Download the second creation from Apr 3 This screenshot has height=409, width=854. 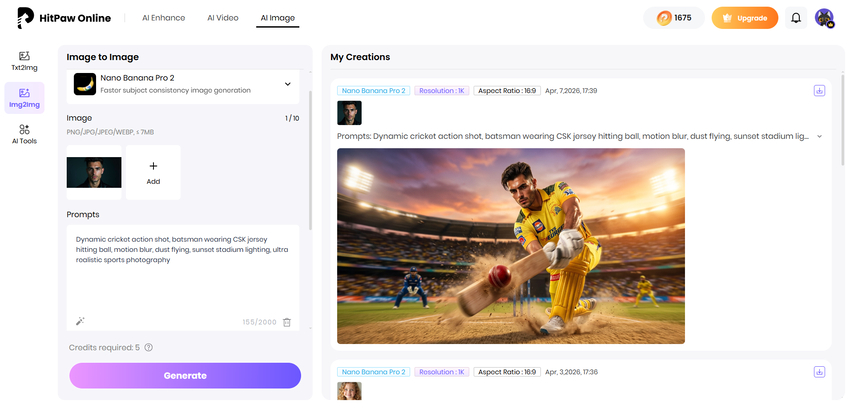tap(819, 372)
